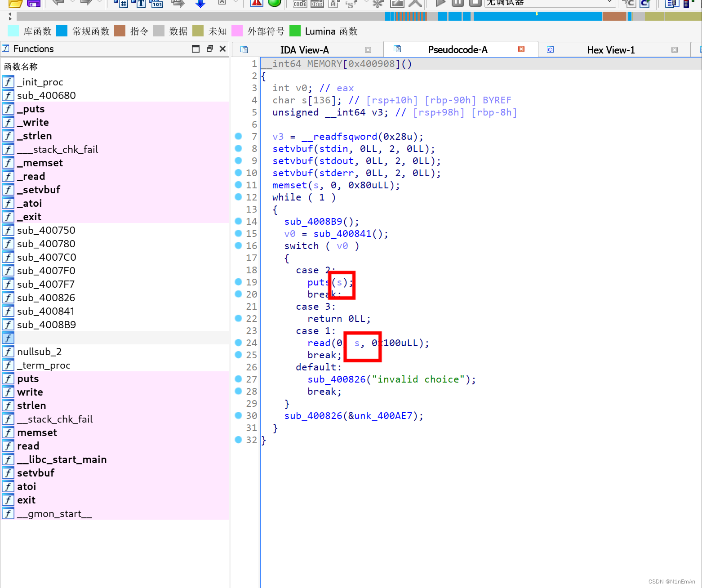Click the Hex View-1 tab icon
The height and width of the screenshot is (588, 702).
click(550, 49)
